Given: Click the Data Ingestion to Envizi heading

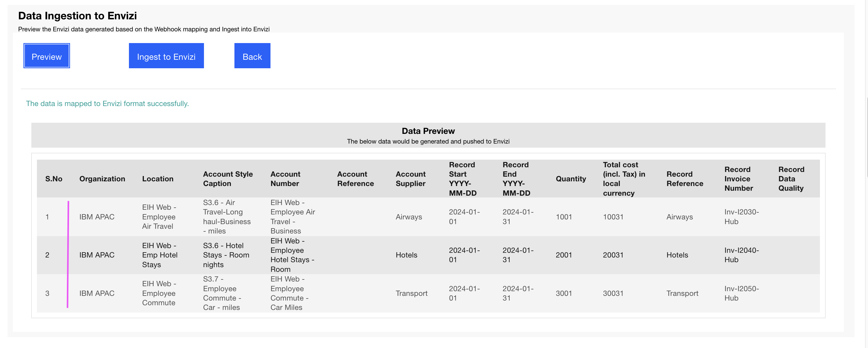Looking at the screenshot, I should pos(77,16).
